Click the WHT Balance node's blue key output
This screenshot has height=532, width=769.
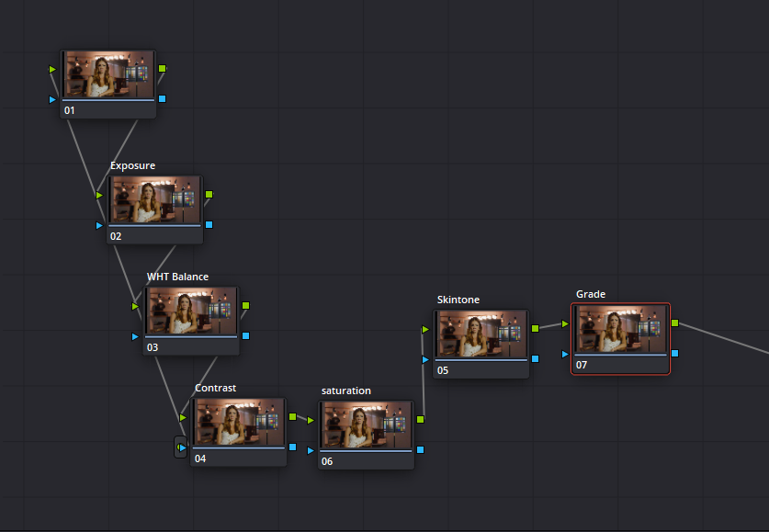point(245,336)
